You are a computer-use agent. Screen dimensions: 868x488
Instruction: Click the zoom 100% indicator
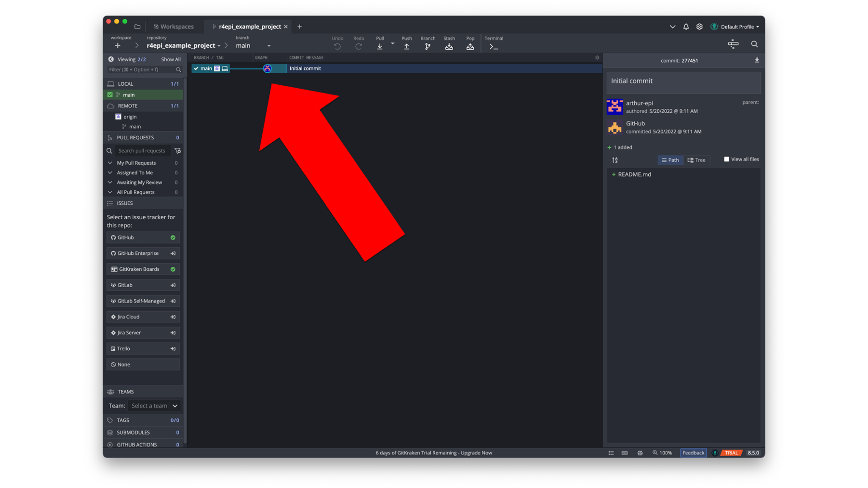click(x=662, y=453)
